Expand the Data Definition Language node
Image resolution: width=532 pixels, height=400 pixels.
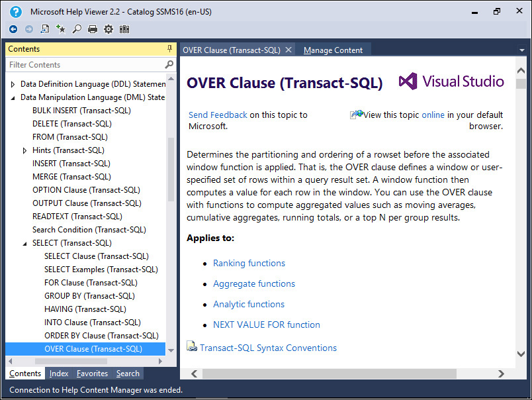pos(13,84)
